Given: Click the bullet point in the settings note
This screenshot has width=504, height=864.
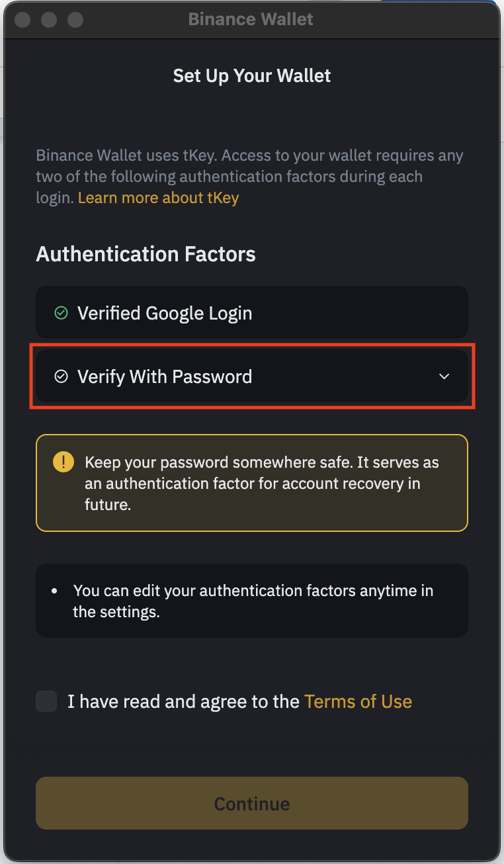Looking at the screenshot, I should pyautogui.click(x=56, y=591).
